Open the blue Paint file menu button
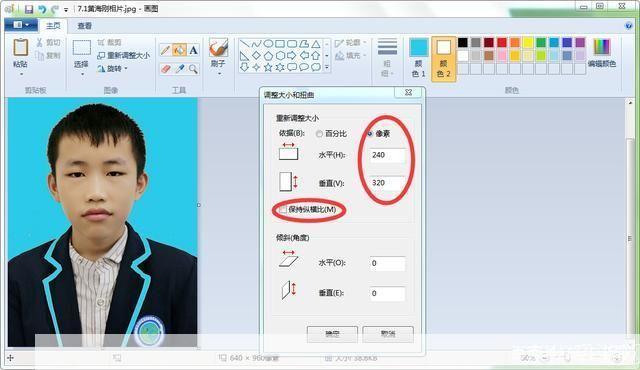The width and height of the screenshot is (640, 370). (20, 25)
